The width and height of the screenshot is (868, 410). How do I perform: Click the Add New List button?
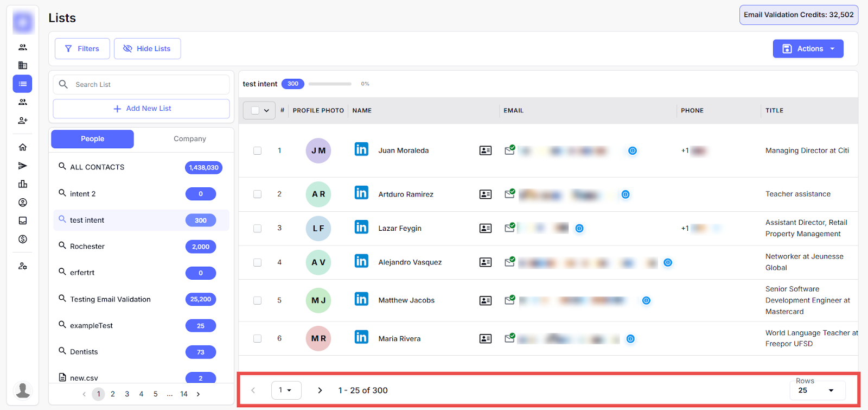142,109
